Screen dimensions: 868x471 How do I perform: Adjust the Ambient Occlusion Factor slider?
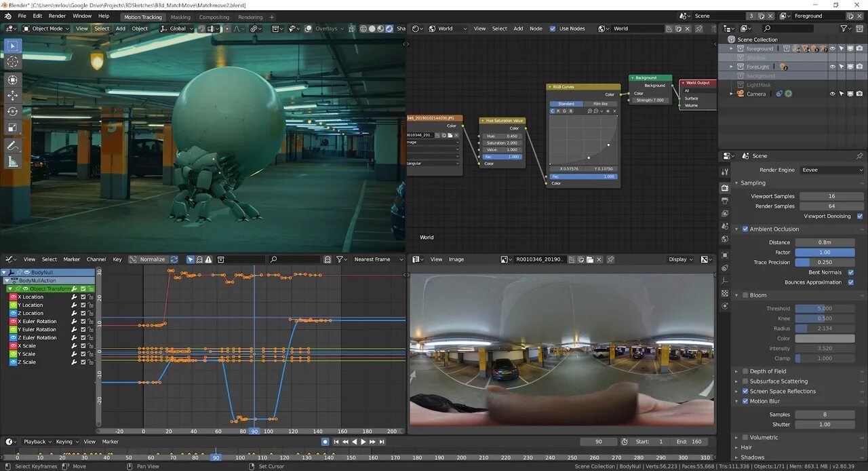pyautogui.click(x=825, y=252)
